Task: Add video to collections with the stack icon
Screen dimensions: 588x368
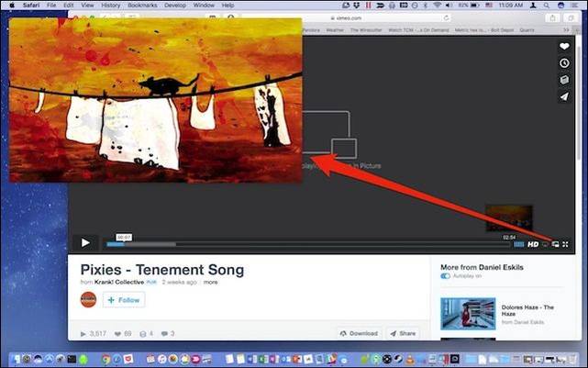Action: [x=564, y=80]
